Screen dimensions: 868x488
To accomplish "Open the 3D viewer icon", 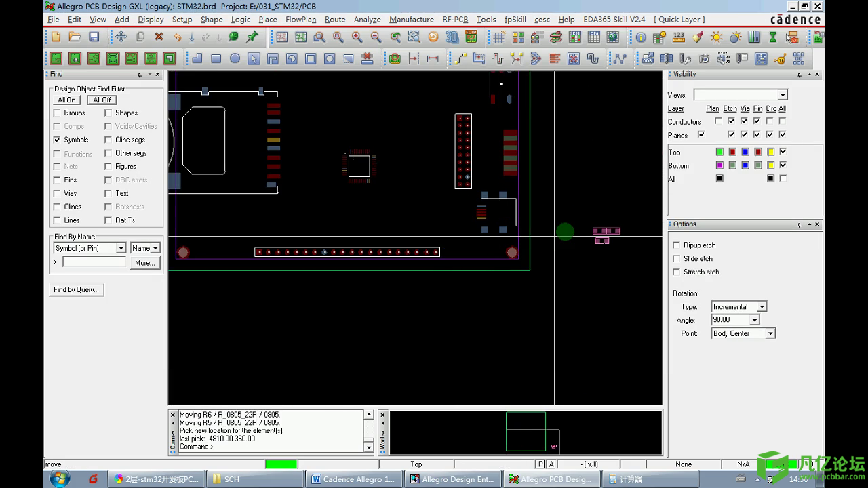I will [452, 37].
